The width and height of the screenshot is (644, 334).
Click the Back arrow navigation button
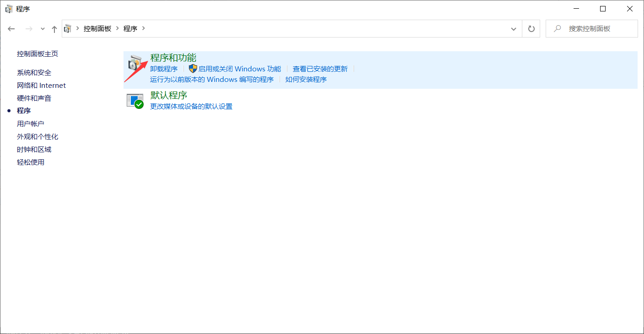pos(11,28)
